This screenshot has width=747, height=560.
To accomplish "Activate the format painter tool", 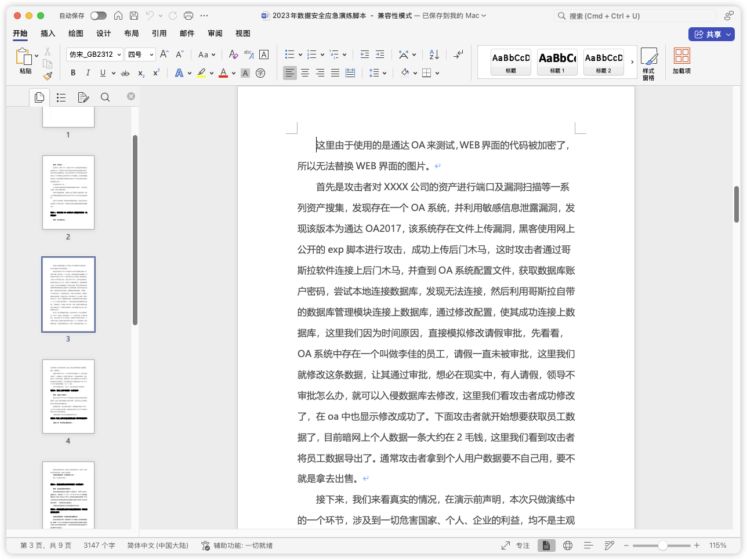I will [48, 75].
